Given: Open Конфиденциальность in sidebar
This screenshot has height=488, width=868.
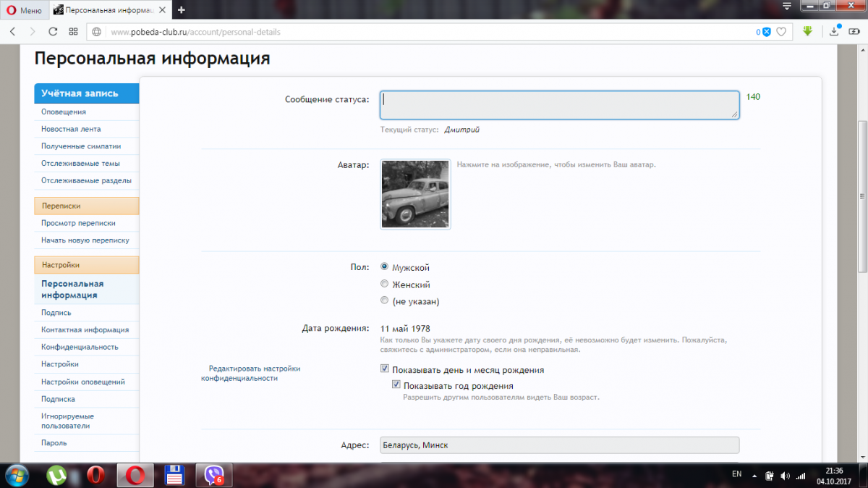Looking at the screenshot, I should [x=80, y=348].
